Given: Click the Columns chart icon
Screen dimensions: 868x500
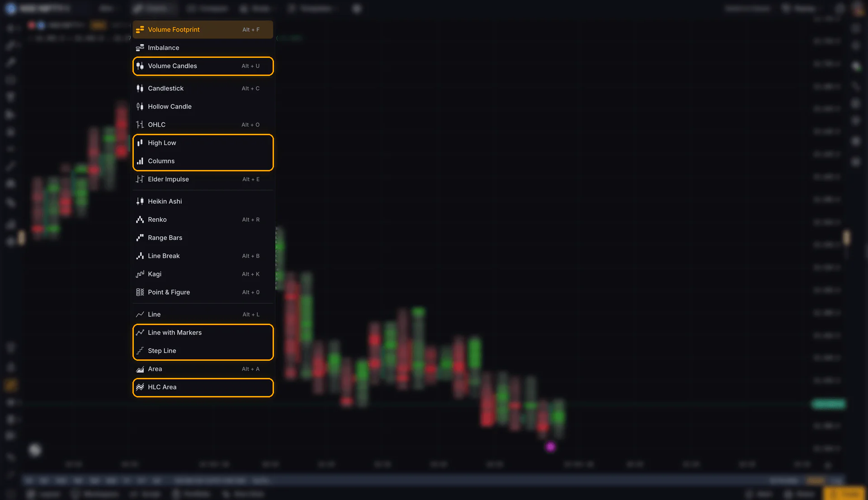Looking at the screenshot, I should click(140, 161).
